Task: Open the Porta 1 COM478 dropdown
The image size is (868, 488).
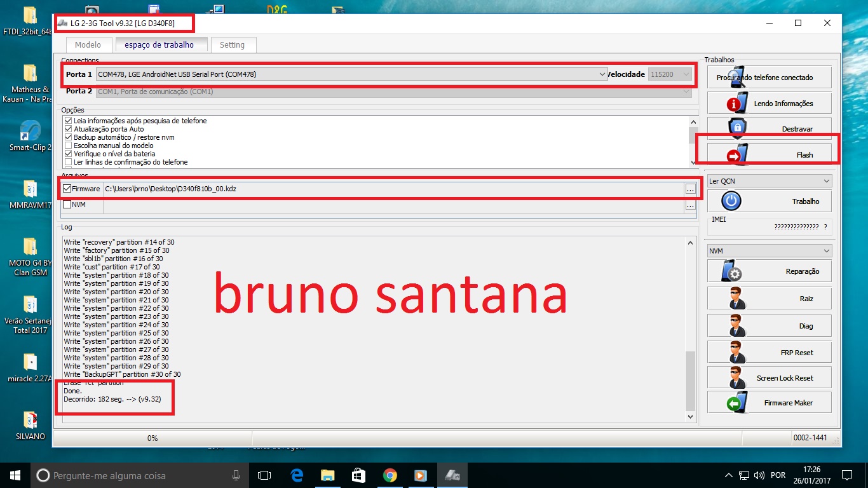Action: point(352,74)
